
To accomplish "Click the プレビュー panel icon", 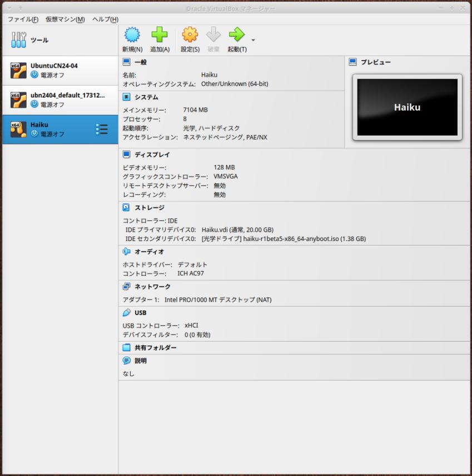I will 352,62.
